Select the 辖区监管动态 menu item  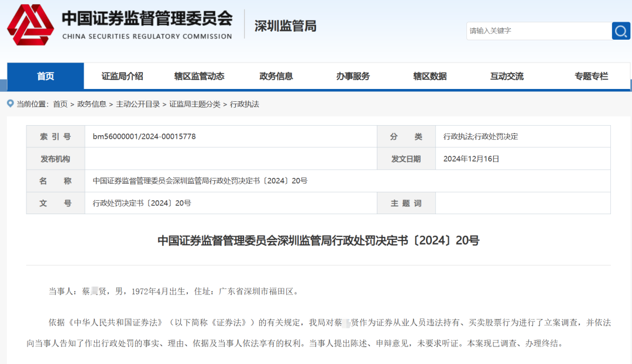coord(199,76)
